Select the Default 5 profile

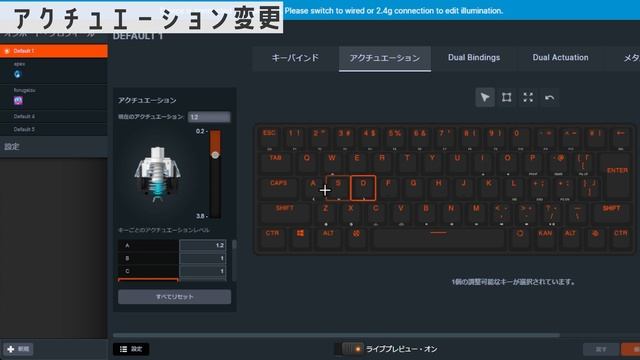click(54, 129)
